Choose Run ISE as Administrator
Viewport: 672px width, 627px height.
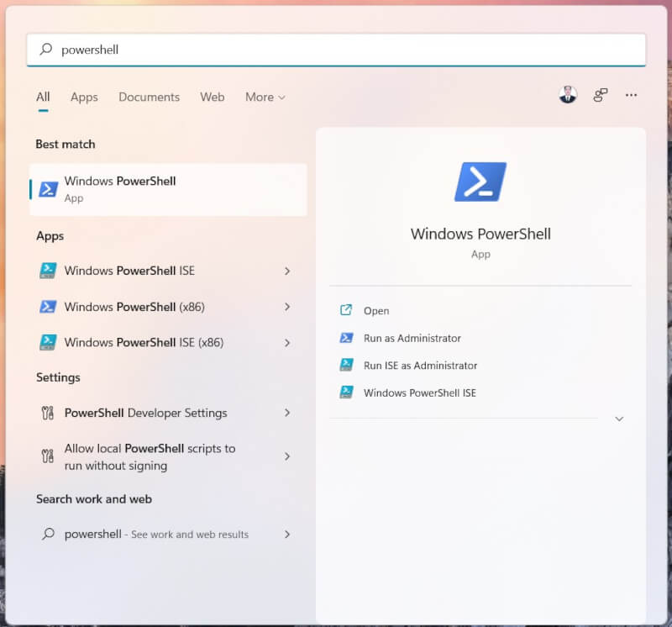pyautogui.click(x=420, y=366)
